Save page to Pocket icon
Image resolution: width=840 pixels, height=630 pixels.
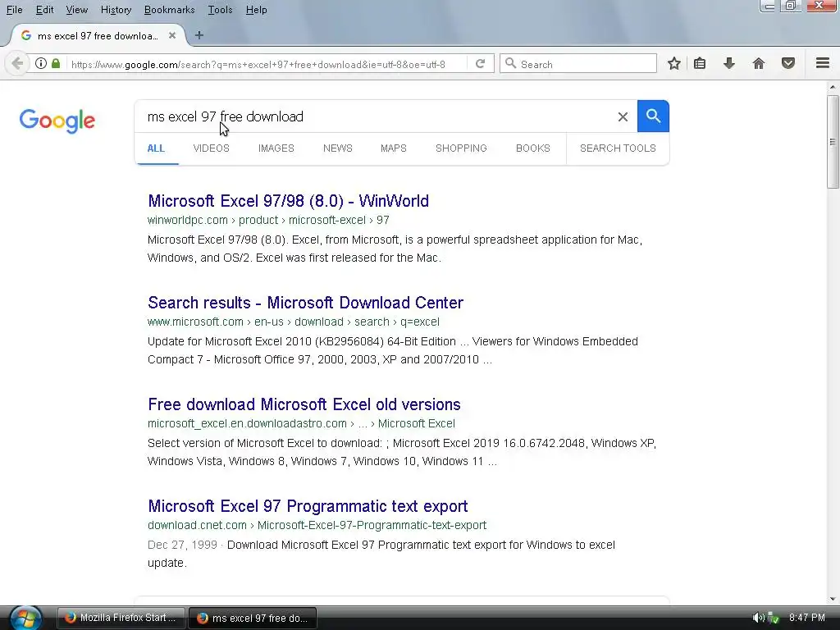788,64
